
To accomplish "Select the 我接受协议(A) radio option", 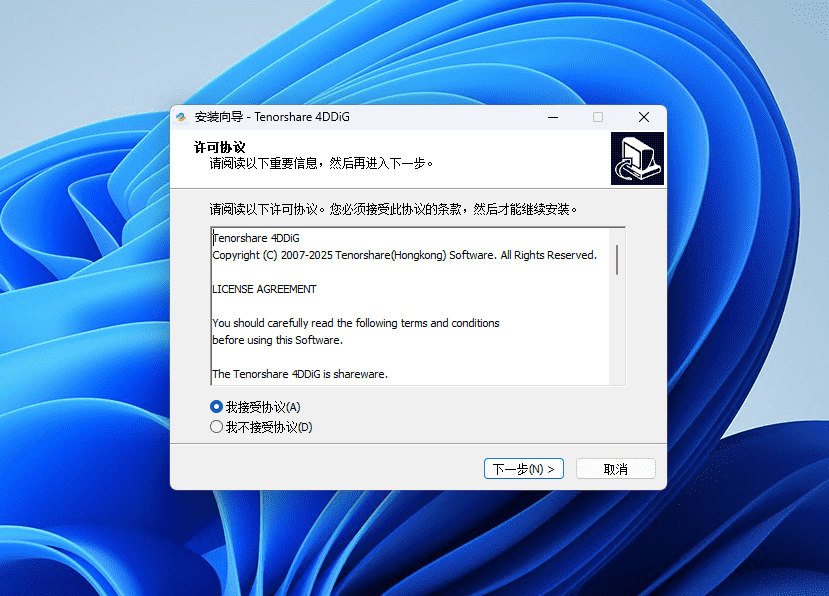I will point(216,407).
